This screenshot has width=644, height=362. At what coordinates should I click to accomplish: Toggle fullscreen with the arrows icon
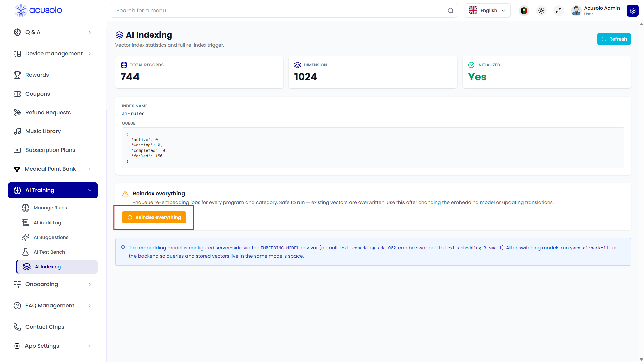click(x=558, y=11)
